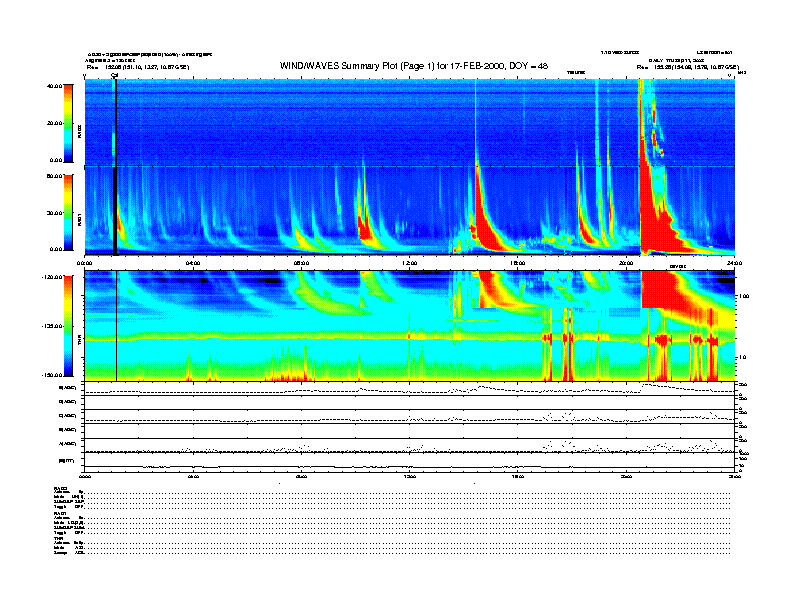The height and width of the screenshot is (612, 792).
Task: Click the 24:00 tick label under the RAD1 spectrogram
Action: point(734,263)
